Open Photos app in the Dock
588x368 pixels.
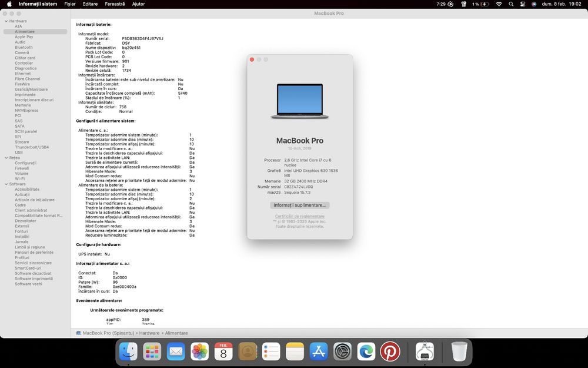tap(199, 352)
